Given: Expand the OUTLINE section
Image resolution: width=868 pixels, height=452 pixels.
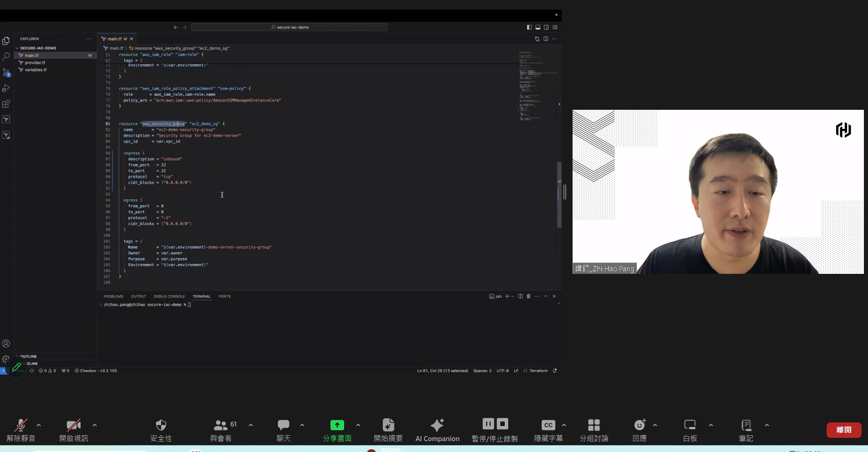Looking at the screenshot, I should tap(28, 356).
